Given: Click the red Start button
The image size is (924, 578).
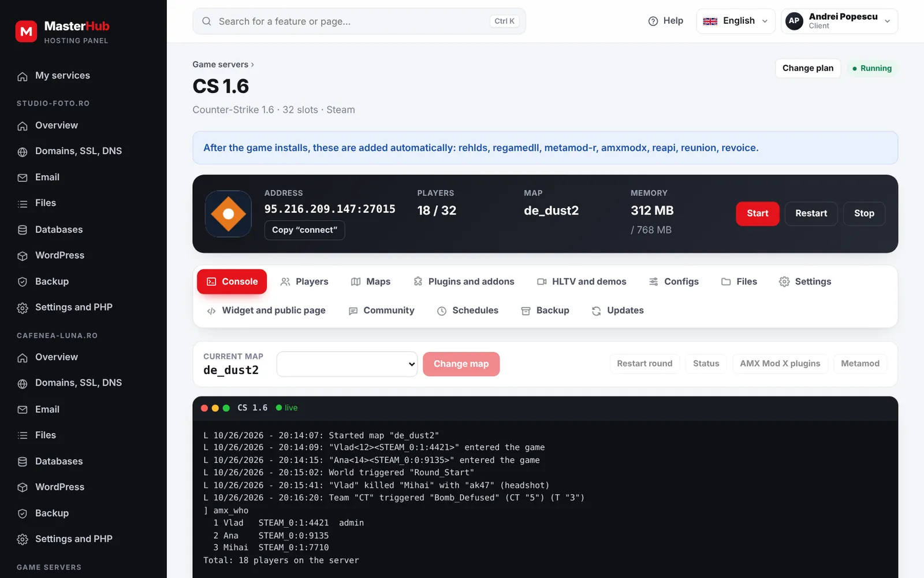Looking at the screenshot, I should pos(757,213).
